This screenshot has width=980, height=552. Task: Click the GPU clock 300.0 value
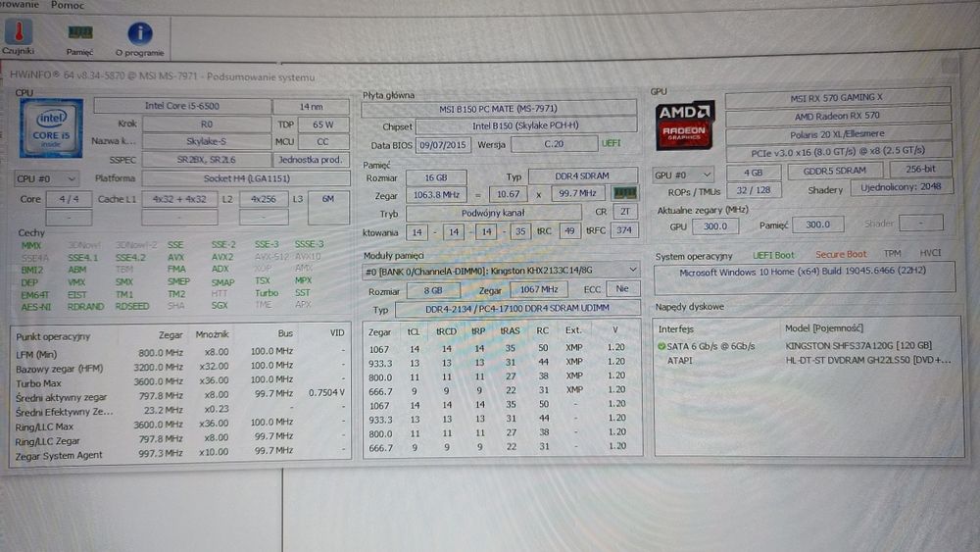[x=715, y=226]
